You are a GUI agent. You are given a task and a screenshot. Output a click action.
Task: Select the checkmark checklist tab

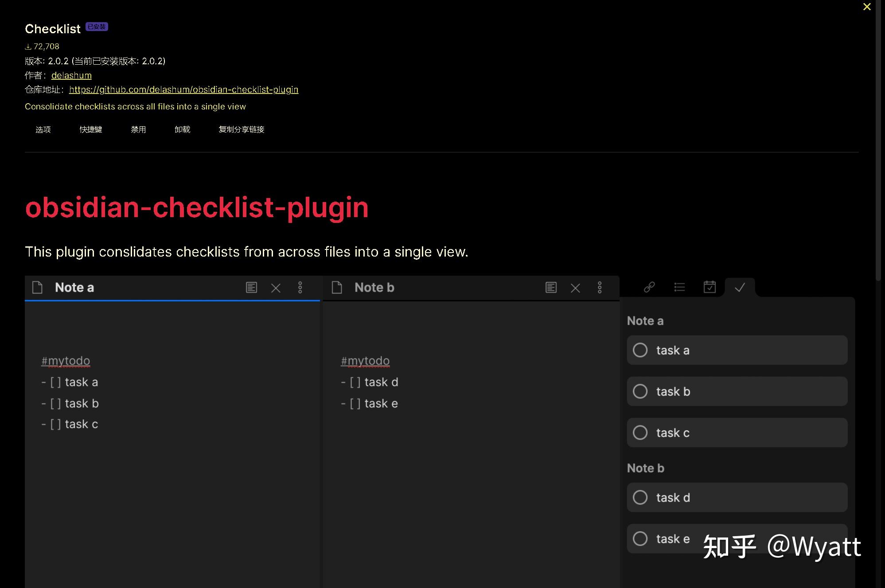click(740, 287)
